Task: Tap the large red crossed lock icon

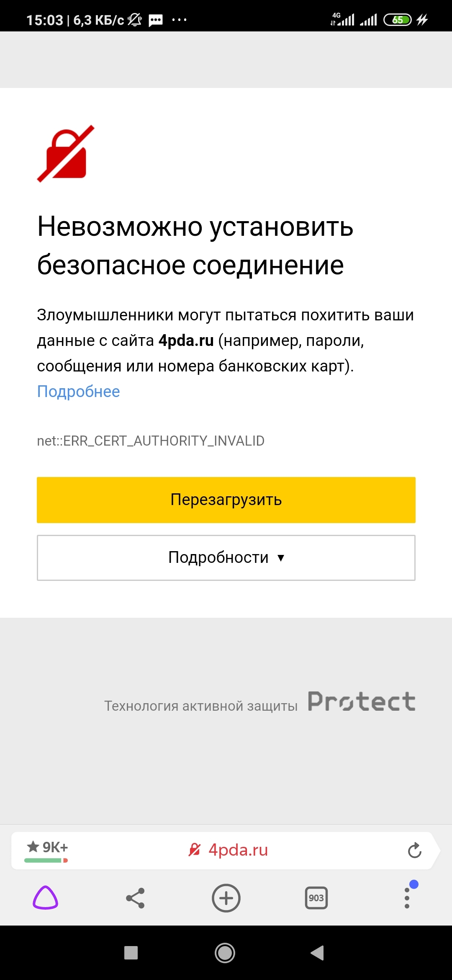Action: [66, 154]
